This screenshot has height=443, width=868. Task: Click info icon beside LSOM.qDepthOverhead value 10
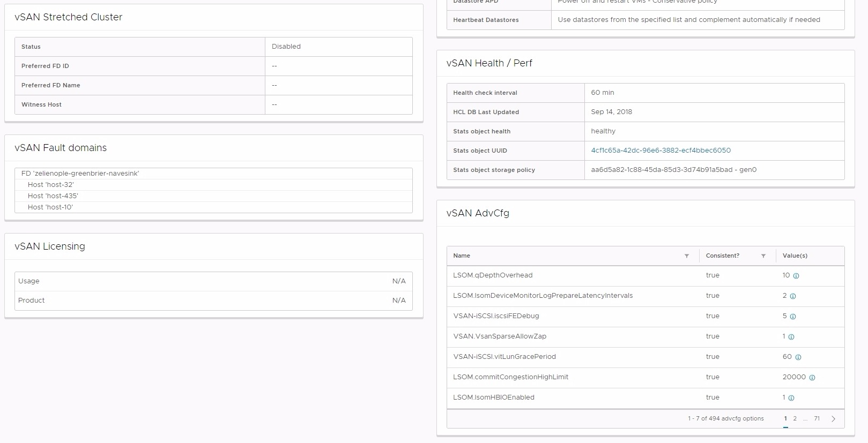pyautogui.click(x=796, y=276)
